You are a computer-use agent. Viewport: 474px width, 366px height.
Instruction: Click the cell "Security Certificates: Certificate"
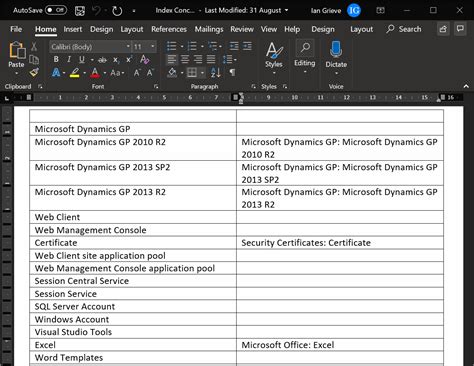click(x=340, y=243)
